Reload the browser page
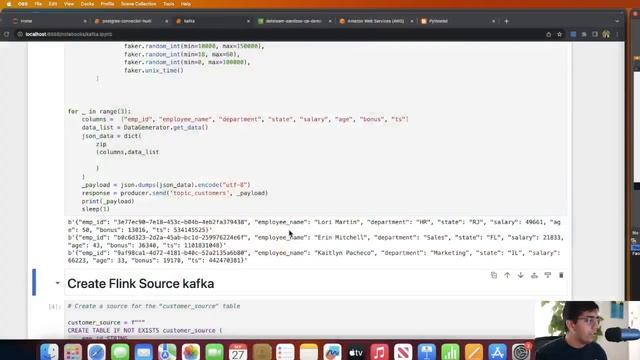 [x=7, y=34]
